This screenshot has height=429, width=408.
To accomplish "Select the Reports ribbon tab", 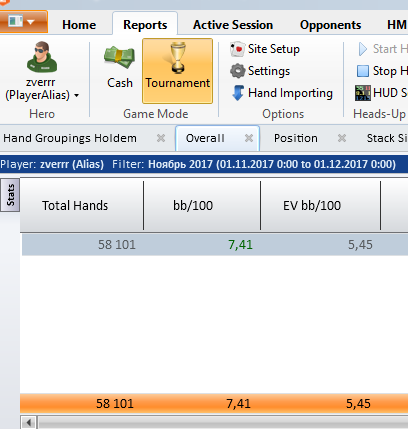I will pyautogui.click(x=145, y=25).
